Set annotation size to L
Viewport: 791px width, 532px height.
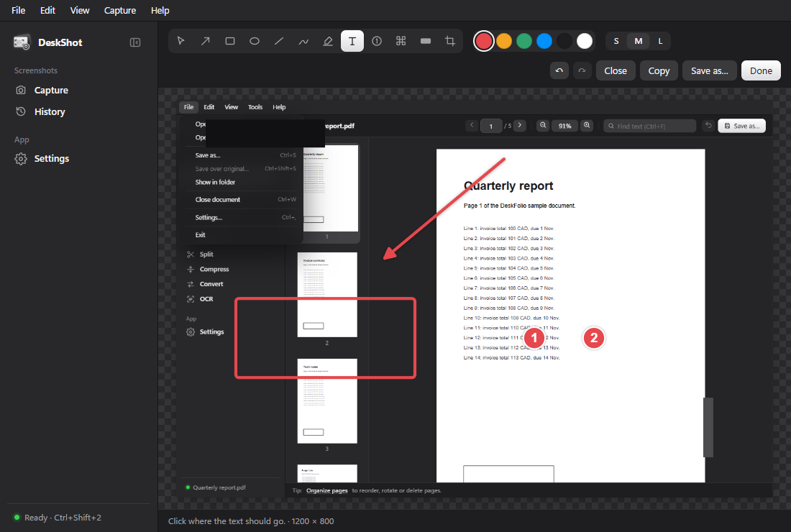[x=660, y=42]
